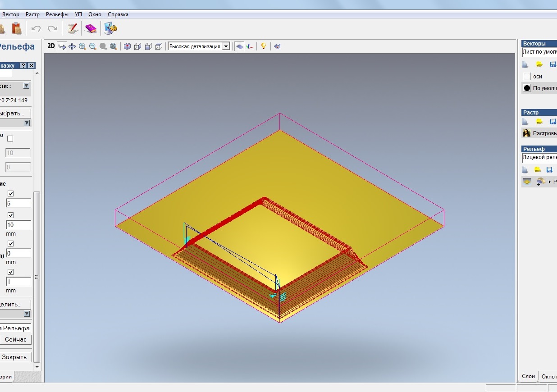Click the Redo arrow
Screen dimensions: 557x392
[x=52, y=28]
